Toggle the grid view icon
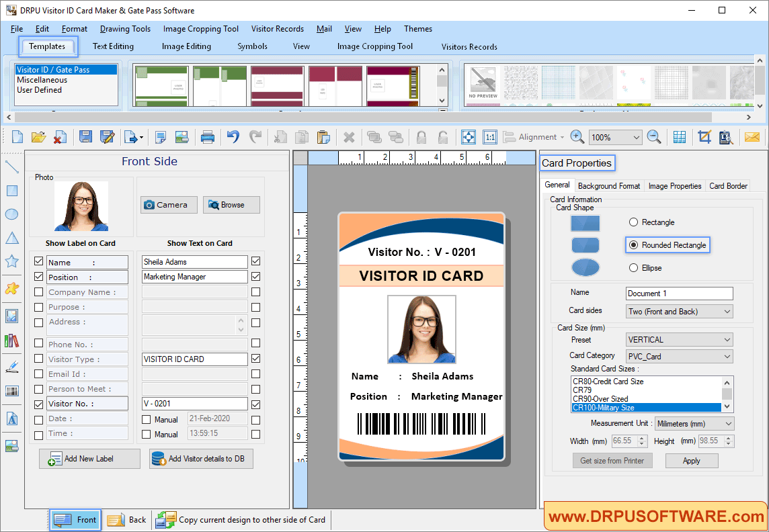Image resolution: width=769 pixels, height=532 pixels. coord(679,137)
